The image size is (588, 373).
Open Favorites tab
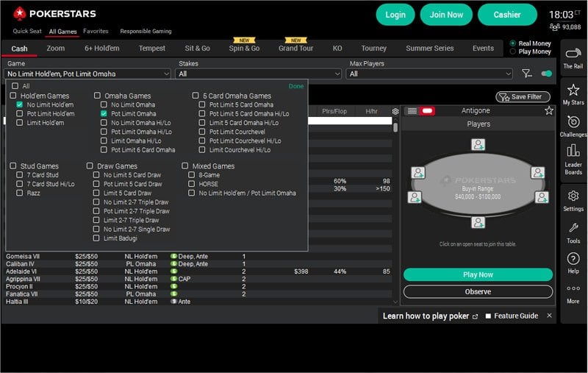96,31
